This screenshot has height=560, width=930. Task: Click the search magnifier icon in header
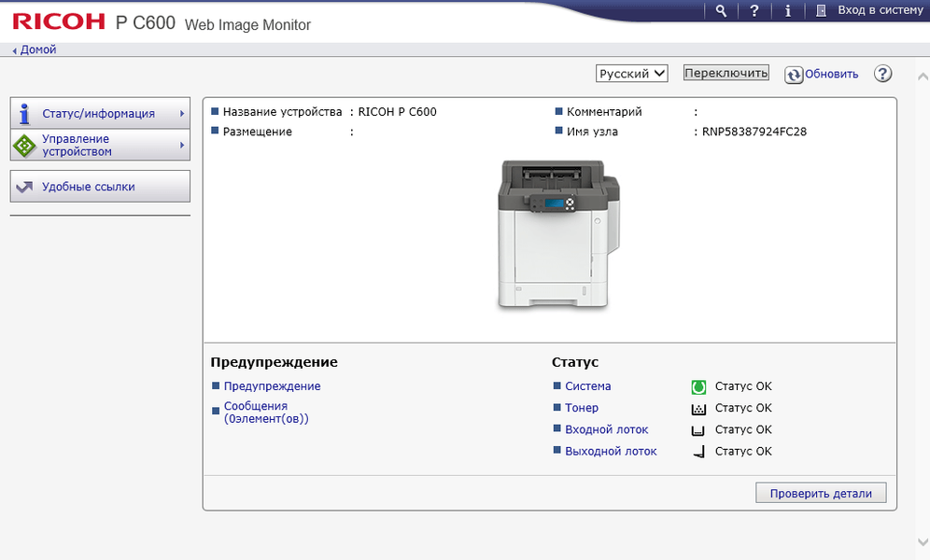[x=721, y=10]
